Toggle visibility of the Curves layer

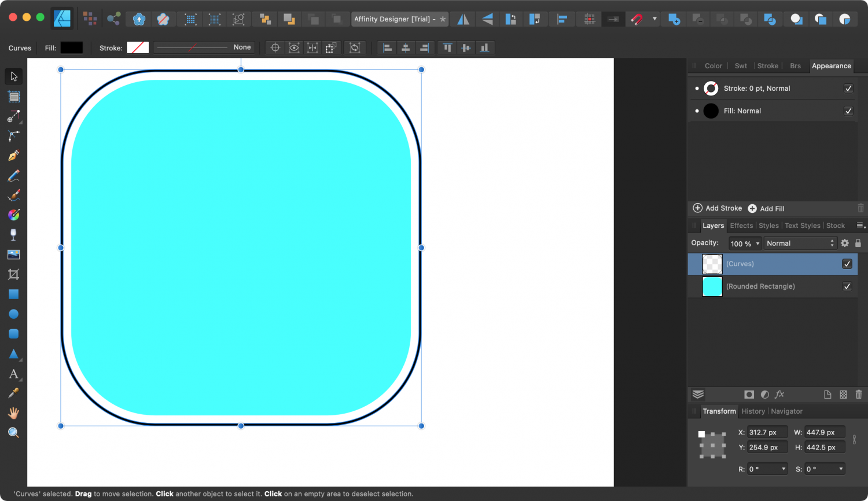pyautogui.click(x=847, y=264)
